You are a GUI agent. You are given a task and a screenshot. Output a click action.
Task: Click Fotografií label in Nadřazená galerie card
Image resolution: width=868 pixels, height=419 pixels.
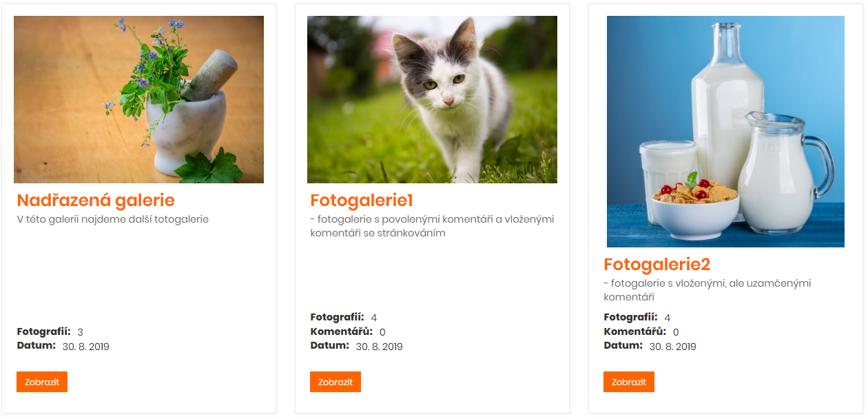[43, 331]
